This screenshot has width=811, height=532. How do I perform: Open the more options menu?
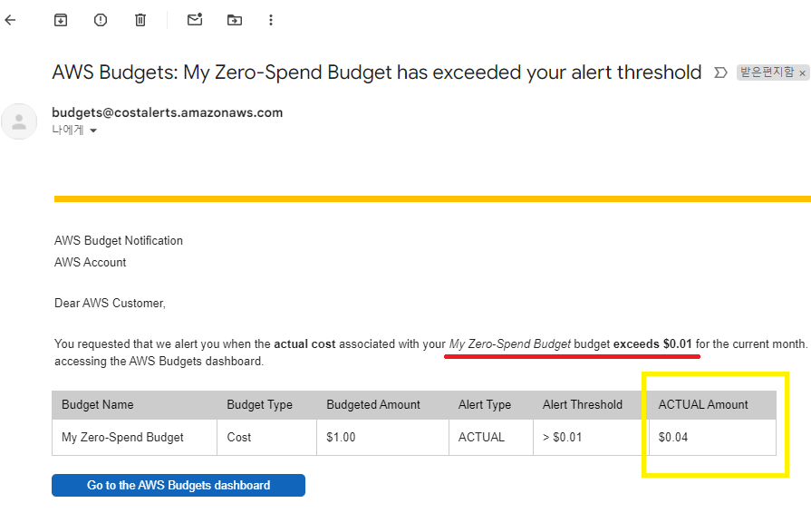pyautogui.click(x=271, y=20)
